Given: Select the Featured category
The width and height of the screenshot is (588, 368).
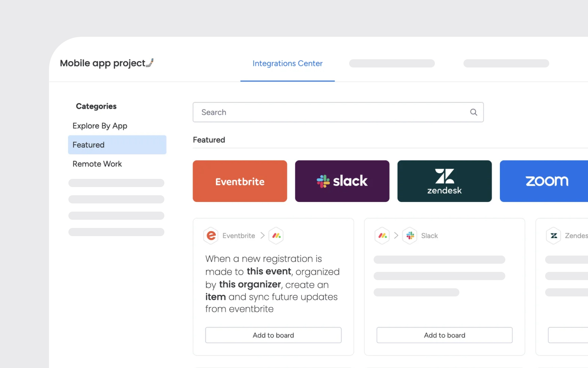Looking at the screenshot, I should pos(117,145).
